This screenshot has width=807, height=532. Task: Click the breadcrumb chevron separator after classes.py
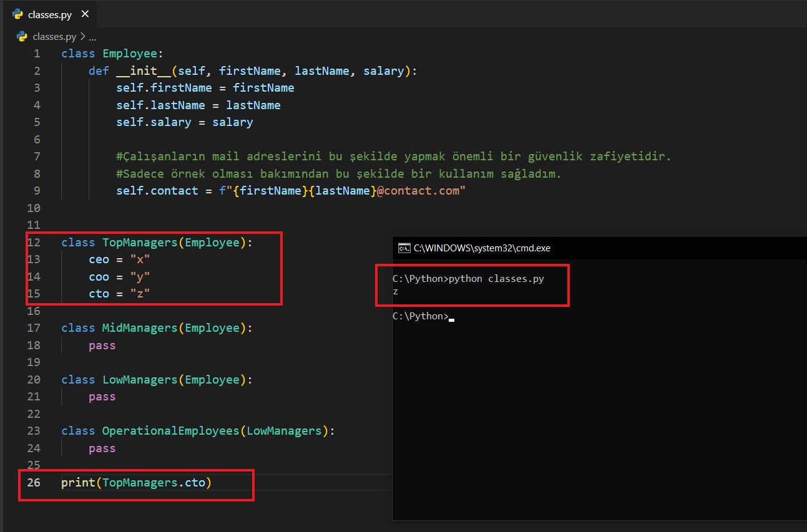pos(82,37)
